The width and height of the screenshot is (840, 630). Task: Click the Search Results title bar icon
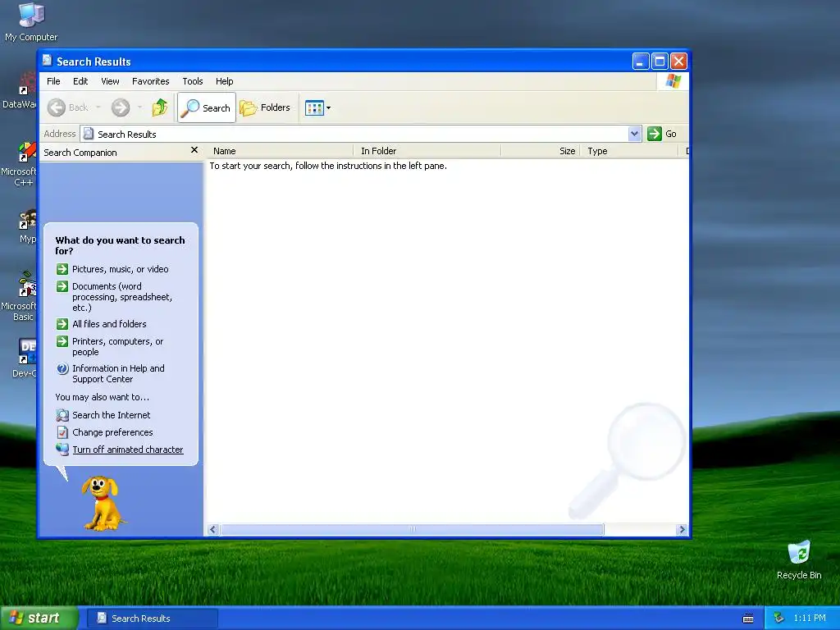tap(47, 61)
